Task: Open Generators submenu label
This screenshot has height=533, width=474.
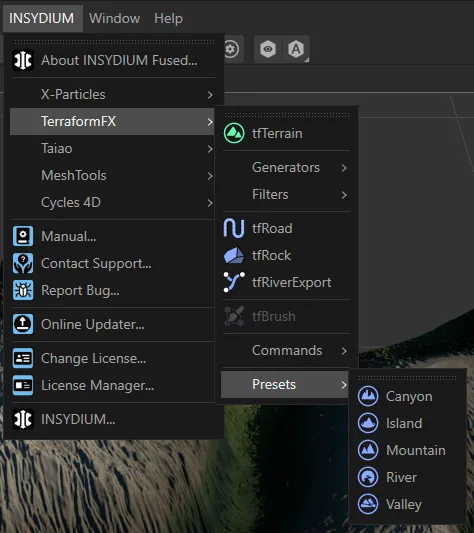Action: point(286,167)
